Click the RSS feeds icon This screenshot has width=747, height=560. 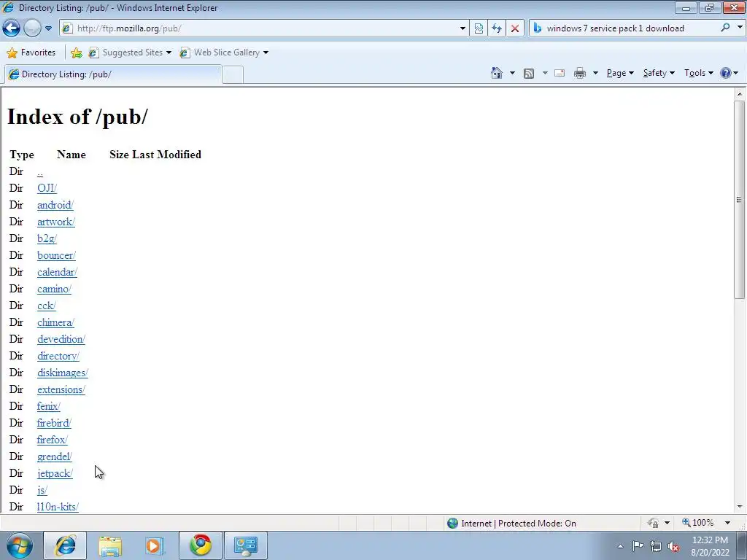pos(528,74)
